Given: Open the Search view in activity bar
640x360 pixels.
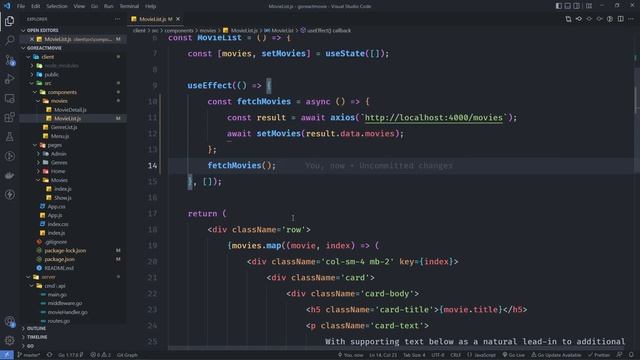Looking at the screenshot, I should (9, 40).
